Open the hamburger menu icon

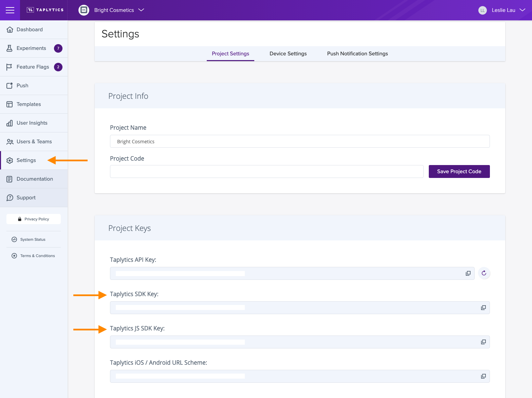(10, 10)
